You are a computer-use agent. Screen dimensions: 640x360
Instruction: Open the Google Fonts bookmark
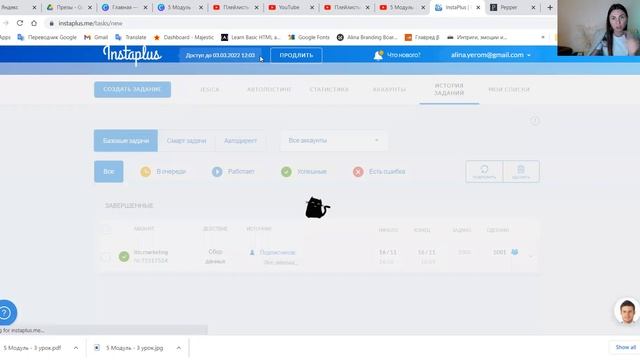pyautogui.click(x=309, y=37)
